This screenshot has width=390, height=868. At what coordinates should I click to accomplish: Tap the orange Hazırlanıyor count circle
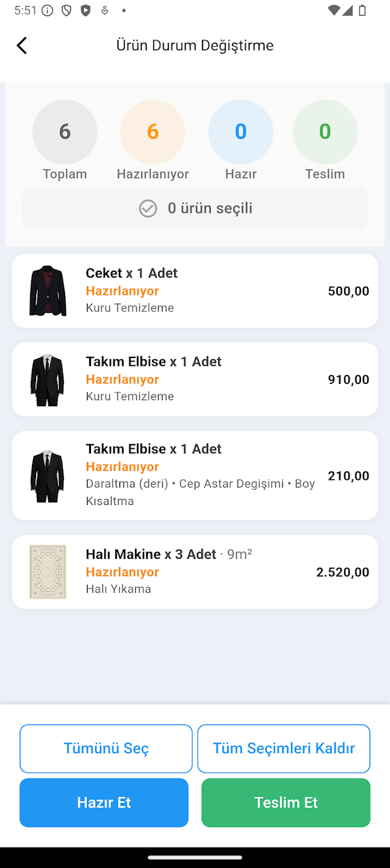click(x=153, y=131)
